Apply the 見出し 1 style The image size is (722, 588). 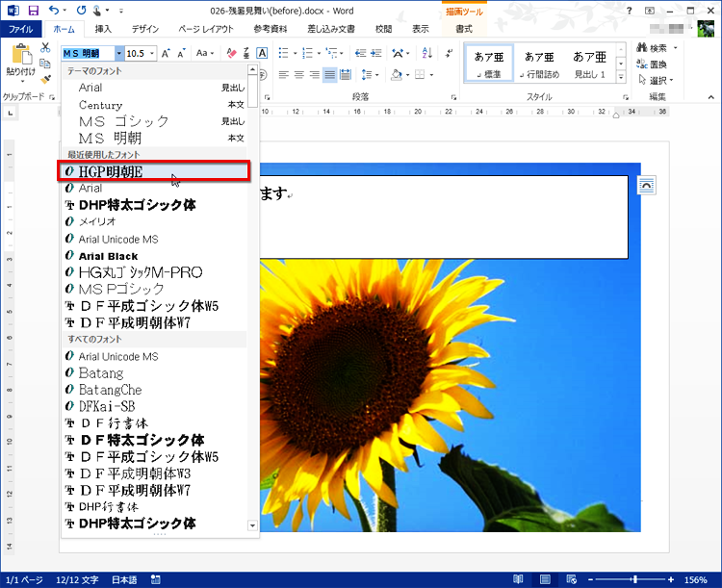coord(589,64)
